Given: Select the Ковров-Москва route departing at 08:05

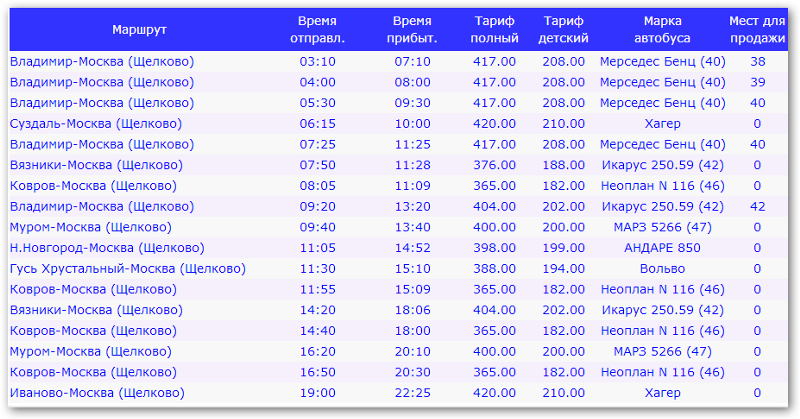Looking at the screenshot, I should click(x=93, y=186).
